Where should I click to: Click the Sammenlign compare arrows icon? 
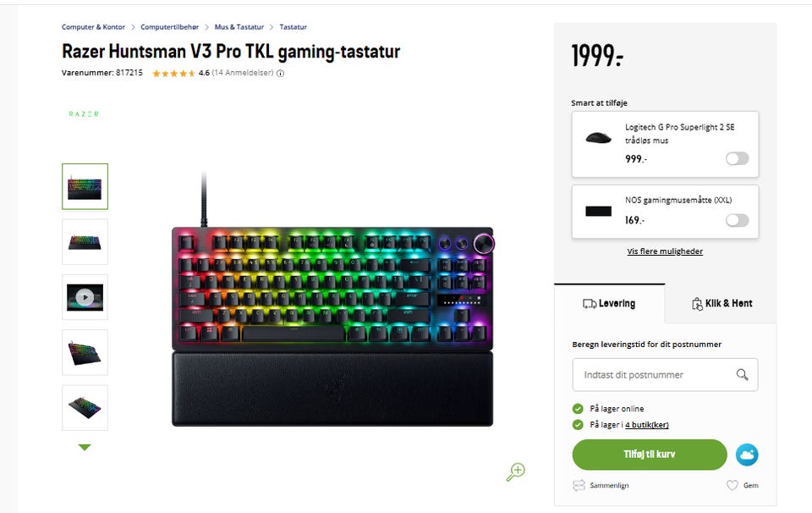(x=579, y=486)
